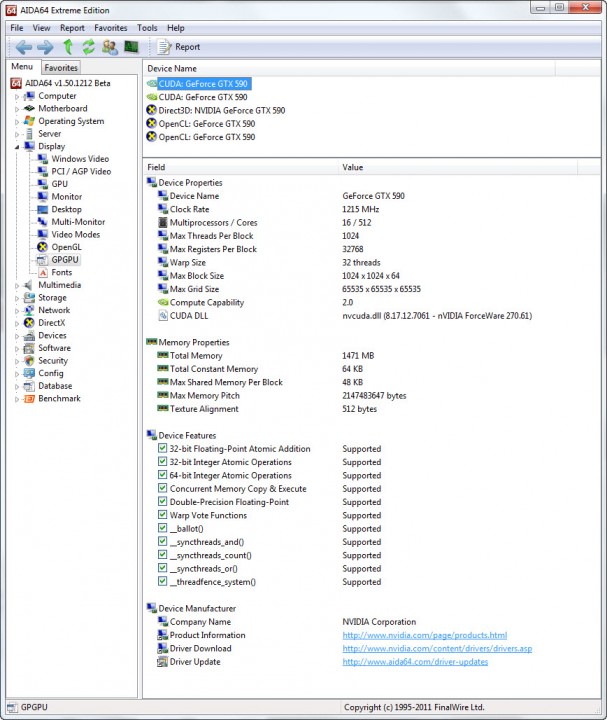Select Network icon in tree
The height and width of the screenshot is (720, 607).
[x=29, y=310]
